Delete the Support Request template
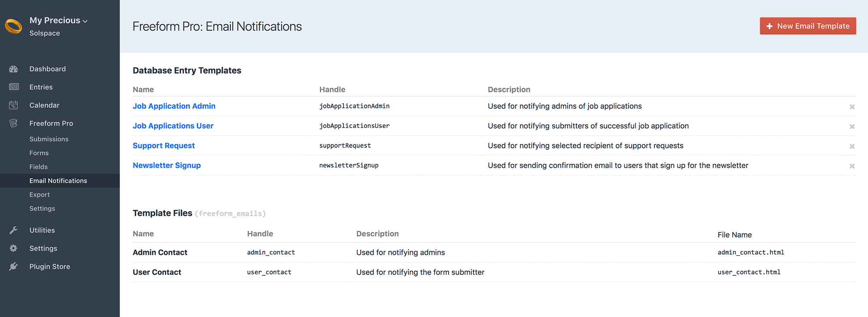 pyautogui.click(x=852, y=146)
